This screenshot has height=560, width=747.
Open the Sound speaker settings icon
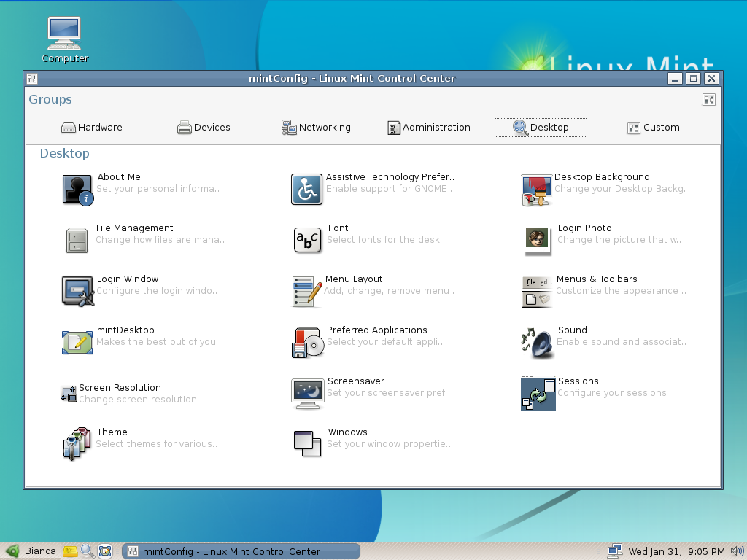click(x=538, y=343)
